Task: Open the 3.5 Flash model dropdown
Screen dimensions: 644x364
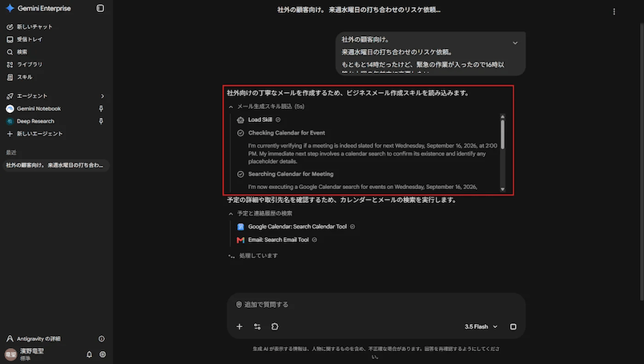Action: [481, 326]
